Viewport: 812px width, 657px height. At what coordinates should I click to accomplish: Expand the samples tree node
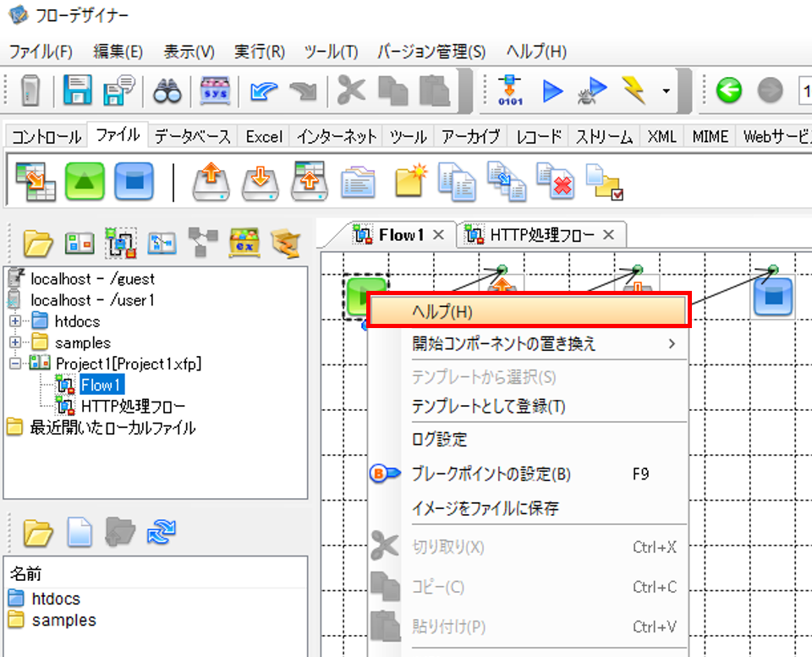tap(15, 342)
